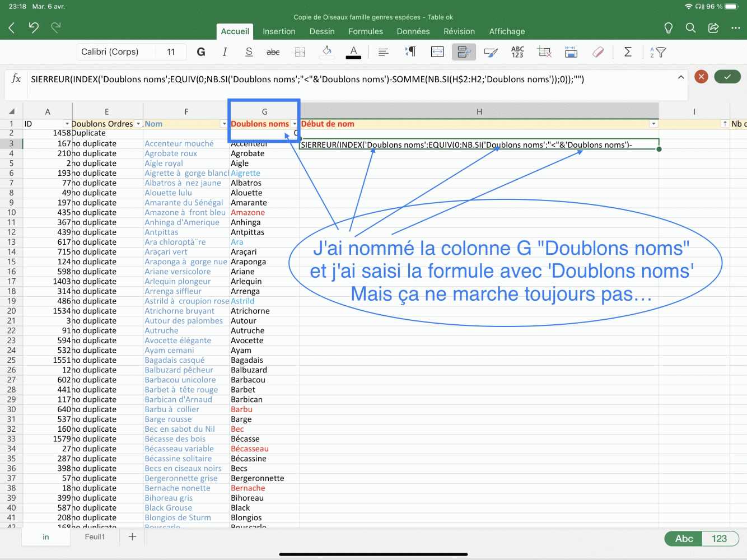Viewport: 747px width, 560px height.
Task: Apply italic formatting with I icon
Action: [225, 52]
